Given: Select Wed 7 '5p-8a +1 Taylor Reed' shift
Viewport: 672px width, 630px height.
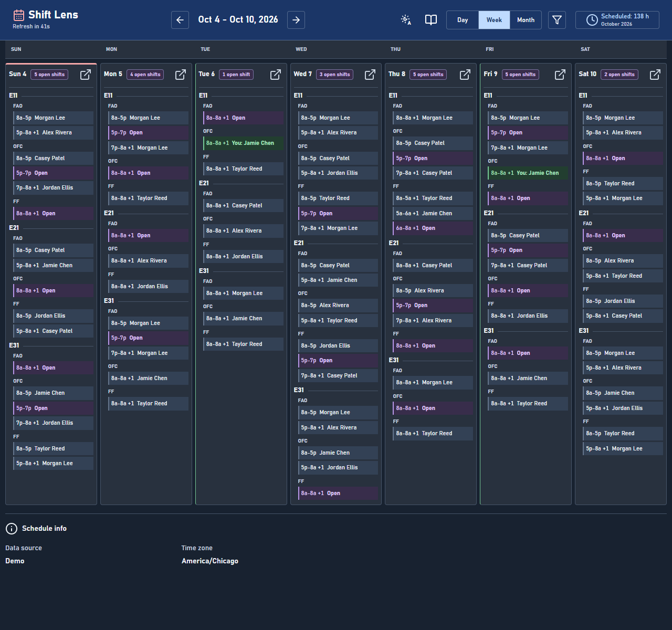Looking at the screenshot, I should [x=338, y=321].
